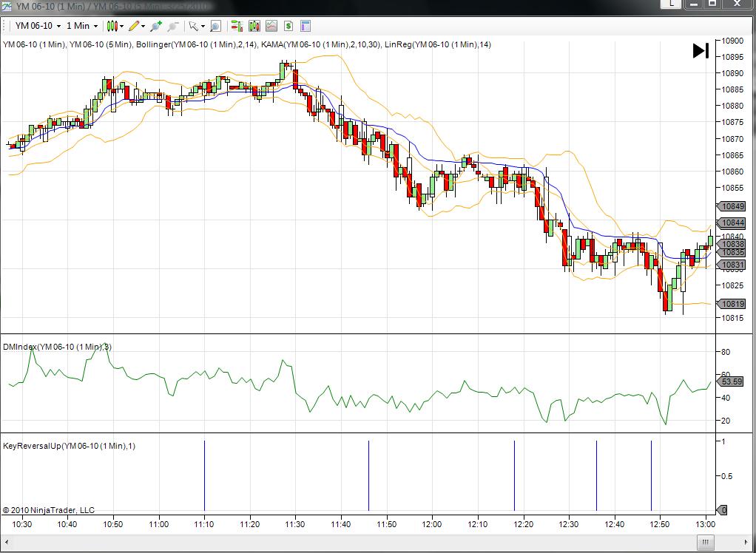Click the 53.59 DMIndex value marker
This screenshot has height=553, width=756.
click(731, 381)
